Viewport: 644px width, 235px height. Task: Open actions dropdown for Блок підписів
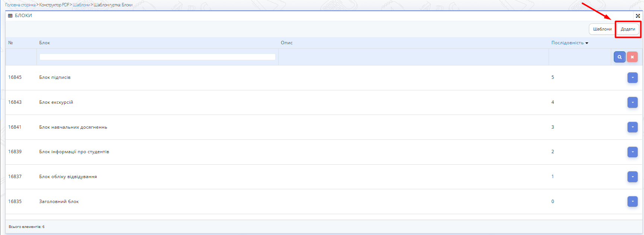coord(632,78)
